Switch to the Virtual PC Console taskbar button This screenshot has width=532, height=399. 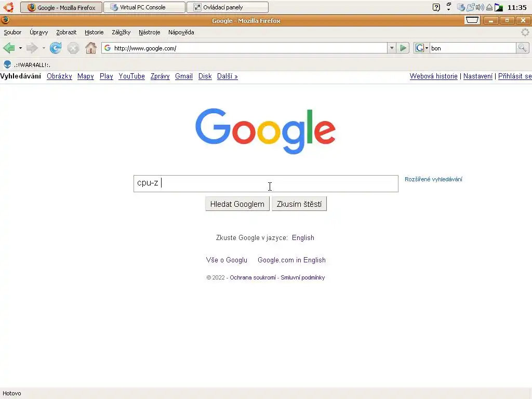point(144,7)
